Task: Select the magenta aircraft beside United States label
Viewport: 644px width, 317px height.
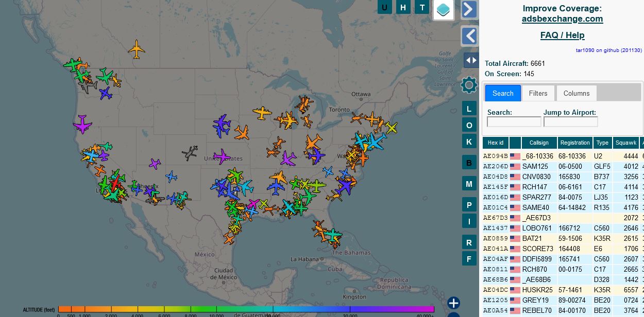Action: (222, 156)
